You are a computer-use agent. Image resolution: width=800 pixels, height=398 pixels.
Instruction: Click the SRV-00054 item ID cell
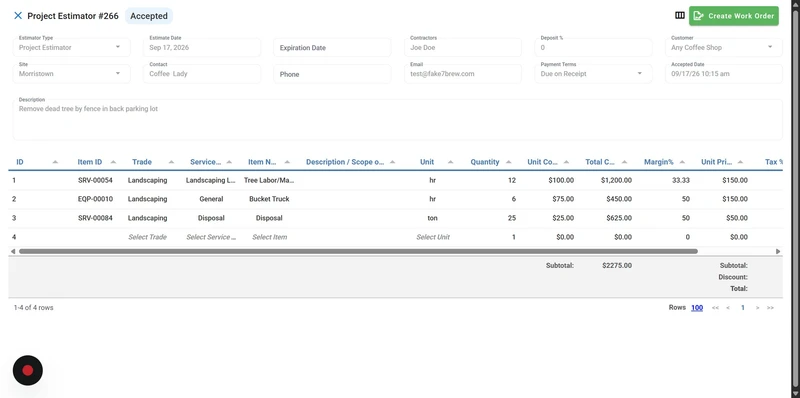95,180
